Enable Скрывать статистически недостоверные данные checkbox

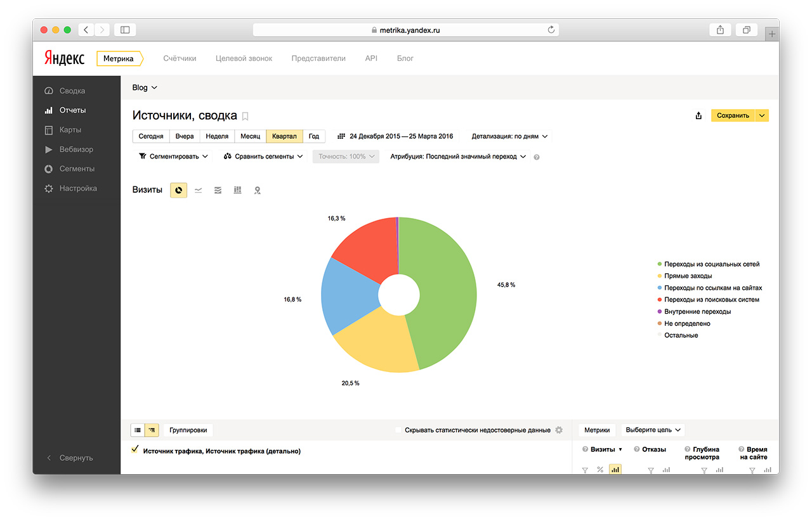coord(398,430)
